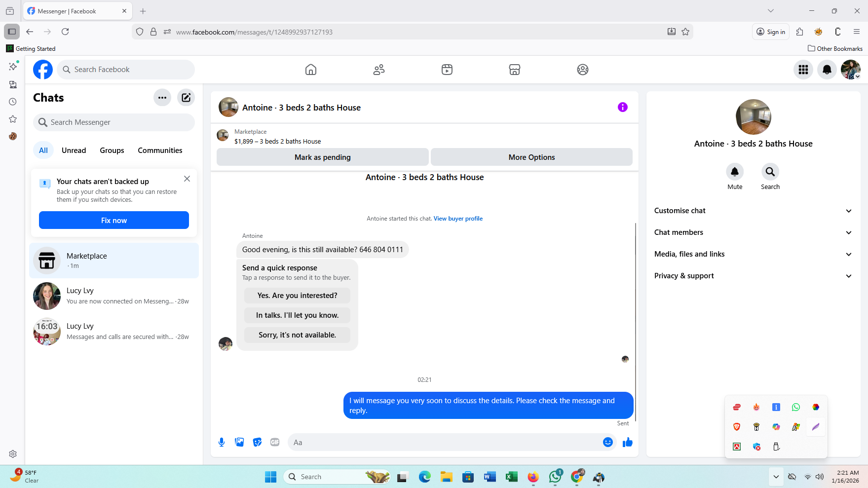This screenshot has width=868, height=488.
Task: Choose a GIF icon
Action: pyautogui.click(x=275, y=443)
